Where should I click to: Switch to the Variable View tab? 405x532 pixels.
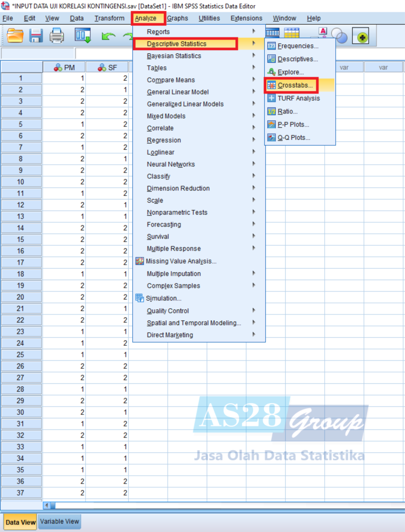click(60, 521)
